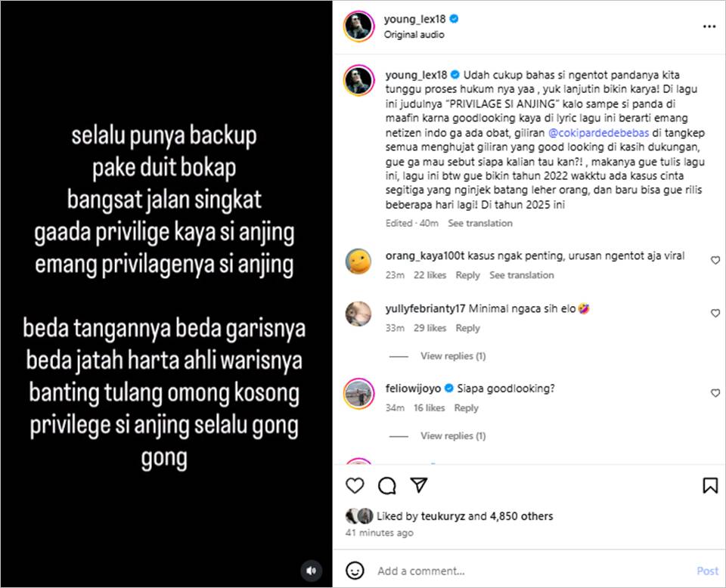Screen dimensions: 726x588
Task: Open three-dot more options menu
Action: click(709, 26)
